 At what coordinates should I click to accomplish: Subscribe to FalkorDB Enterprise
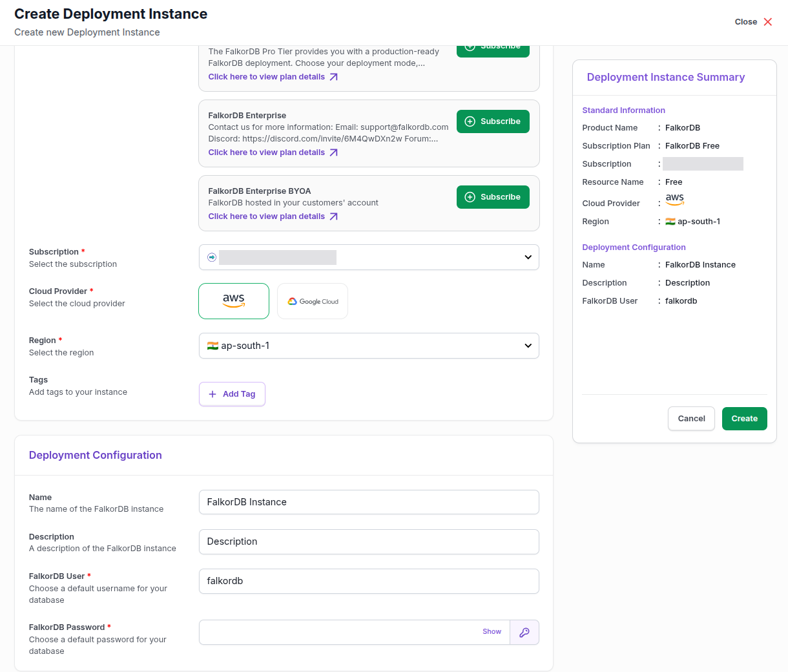pyautogui.click(x=493, y=121)
